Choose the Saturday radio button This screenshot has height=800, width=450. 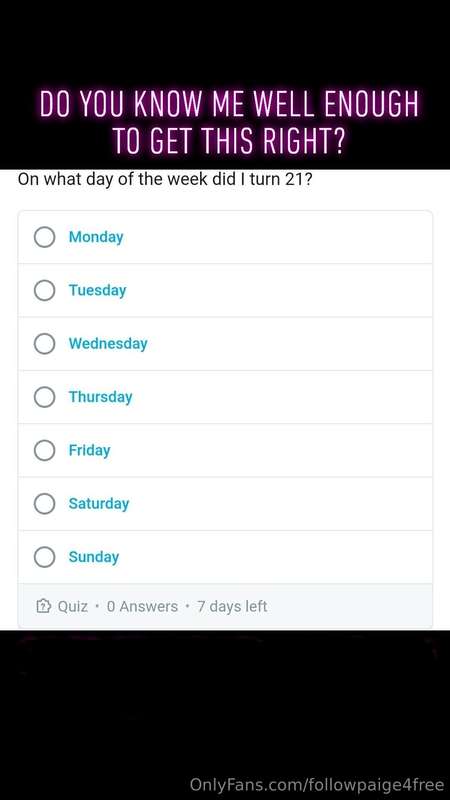44,504
